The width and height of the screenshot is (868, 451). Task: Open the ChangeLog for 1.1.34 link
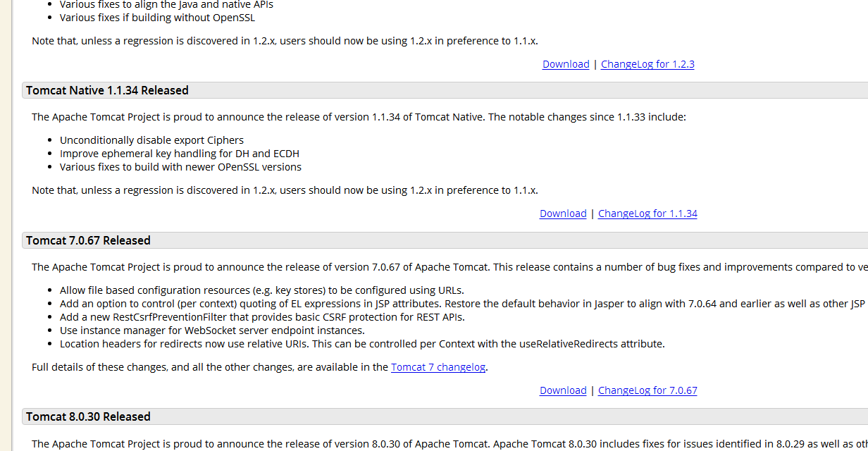[x=647, y=214]
